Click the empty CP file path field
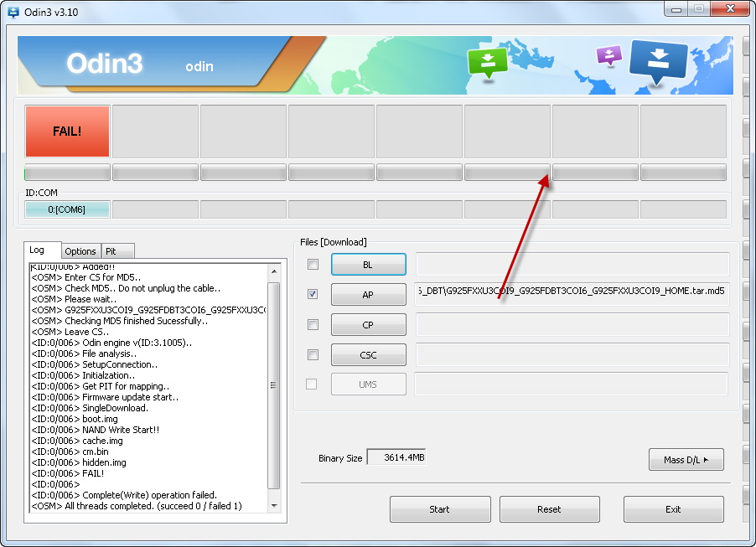The height and width of the screenshot is (547, 756). 572,324
